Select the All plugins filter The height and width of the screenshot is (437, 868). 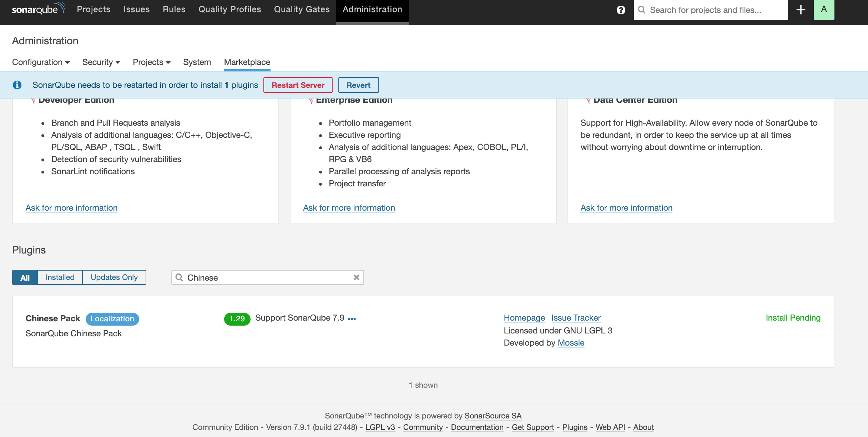25,277
